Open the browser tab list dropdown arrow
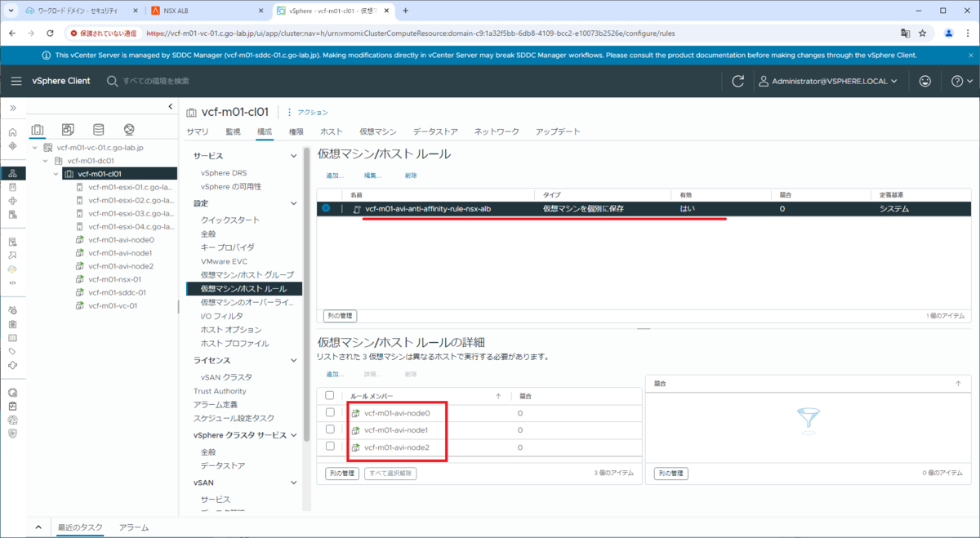980x538 pixels. [x=11, y=11]
